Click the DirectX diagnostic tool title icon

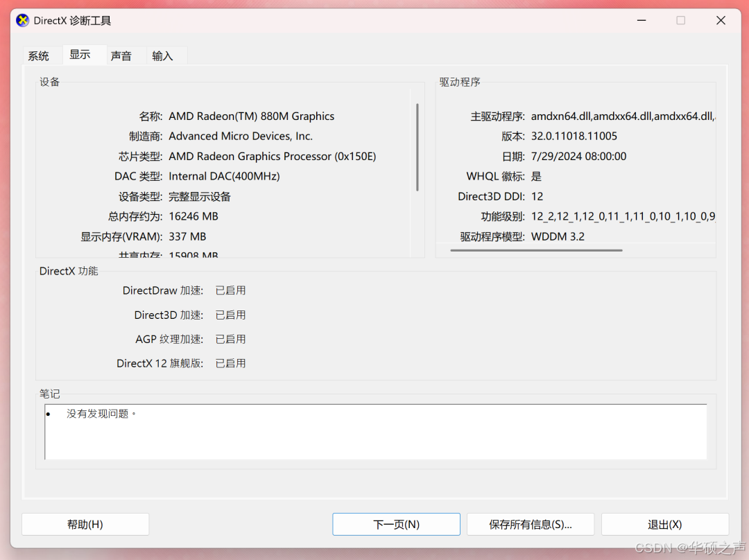coord(22,21)
